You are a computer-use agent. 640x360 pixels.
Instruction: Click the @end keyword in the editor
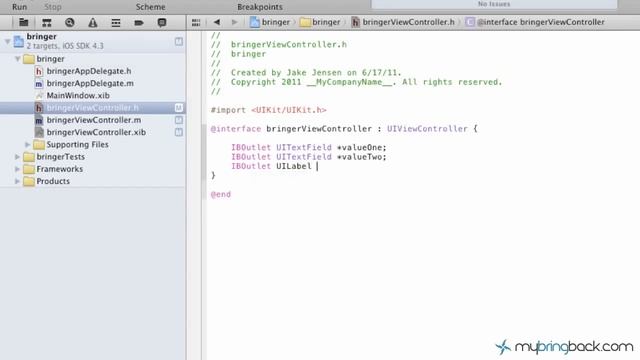point(221,194)
